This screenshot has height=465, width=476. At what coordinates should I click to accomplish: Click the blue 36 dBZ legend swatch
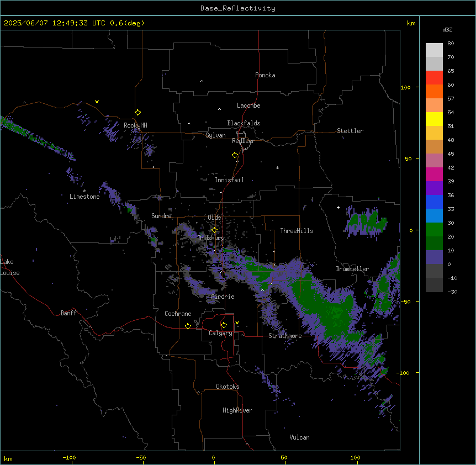click(x=434, y=202)
